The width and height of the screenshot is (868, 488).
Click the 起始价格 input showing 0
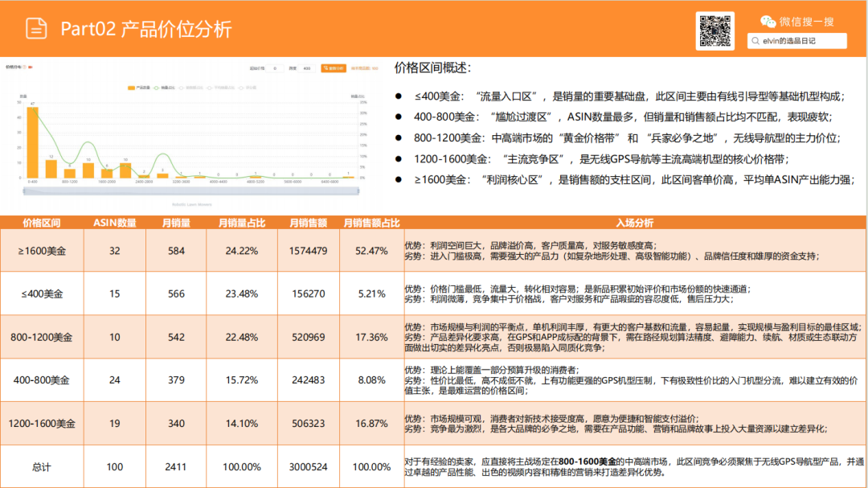(275, 68)
